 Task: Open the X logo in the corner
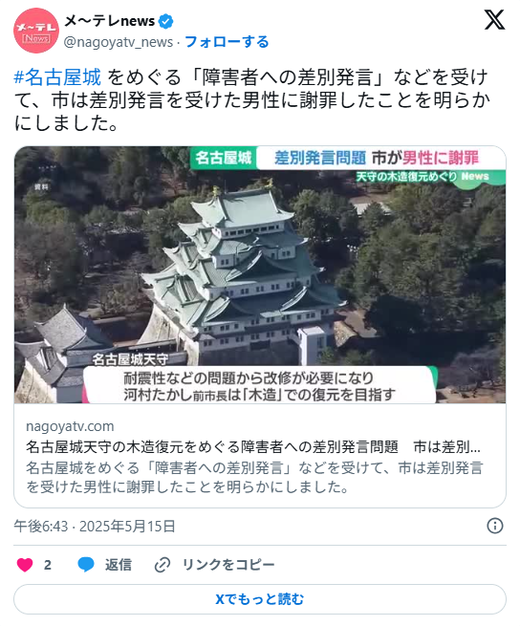pyautogui.click(x=494, y=20)
